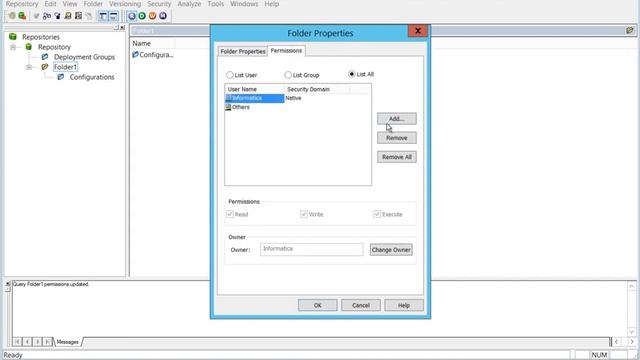Click the greyed-out connect to repository toolbar icon

click(12, 16)
